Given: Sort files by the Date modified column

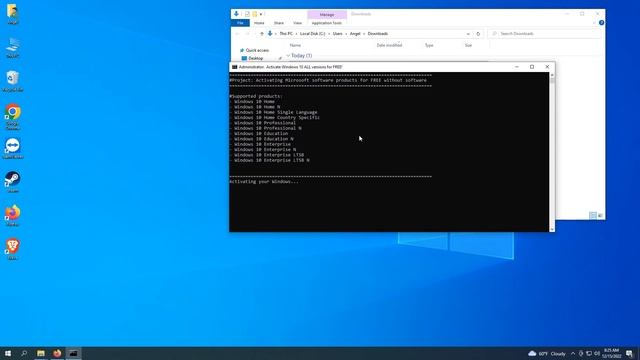Looking at the screenshot, I should click(389, 45).
